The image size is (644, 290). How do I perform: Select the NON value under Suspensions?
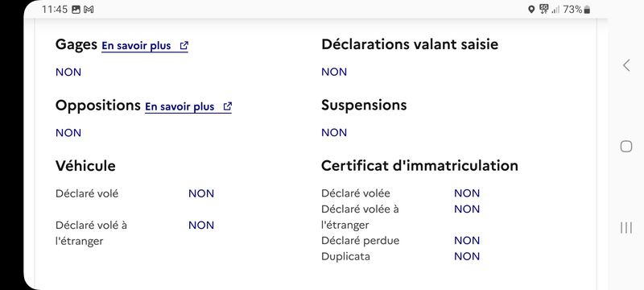[x=334, y=133]
